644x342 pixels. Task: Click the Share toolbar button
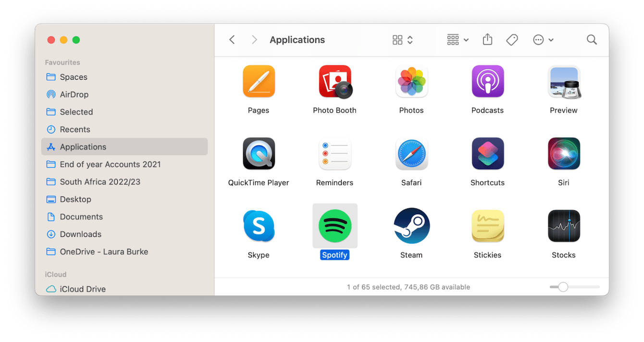487,39
